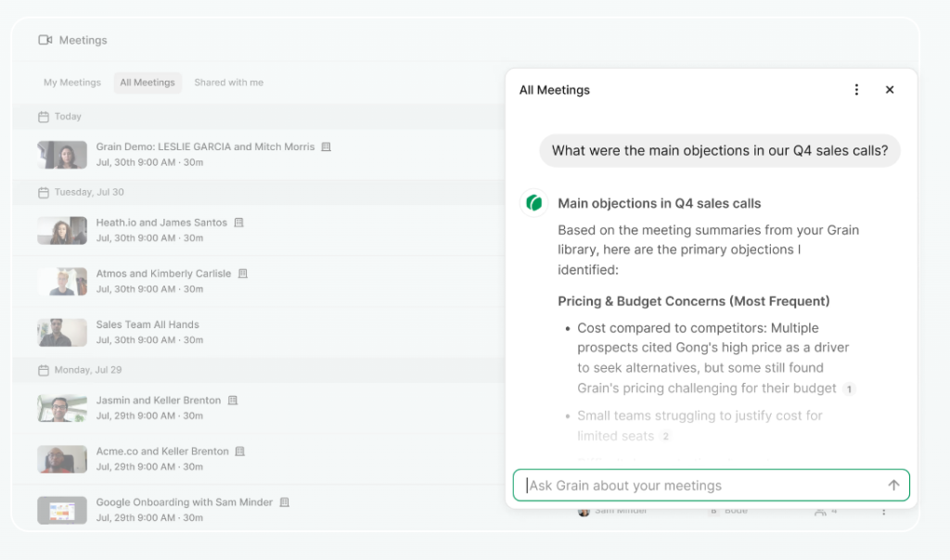Click the notes icon beside Heath.io and James Santos
Image resolution: width=950 pixels, height=560 pixels.
tap(238, 223)
